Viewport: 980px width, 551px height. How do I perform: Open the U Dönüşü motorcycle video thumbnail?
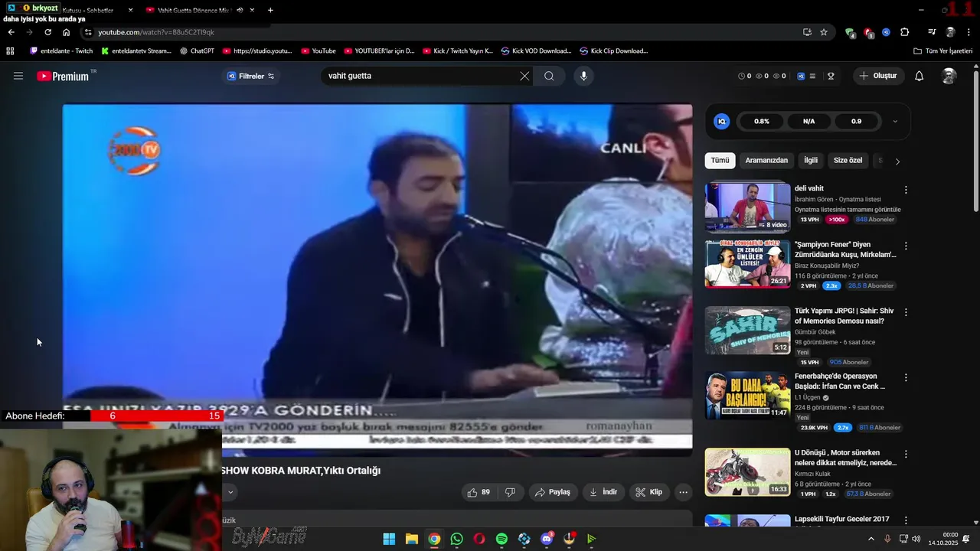[747, 472]
